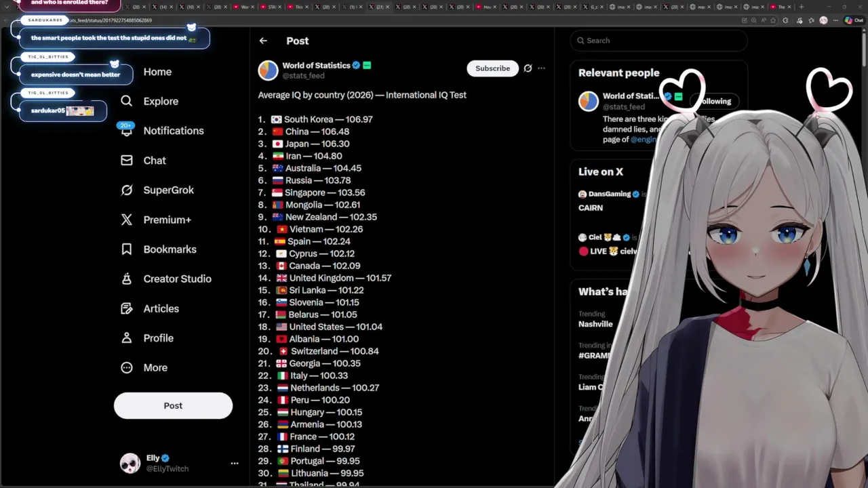Switch to the YouTube tab 'This'
This screenshot has height=488, width=868.
click(x=298, y=7)
